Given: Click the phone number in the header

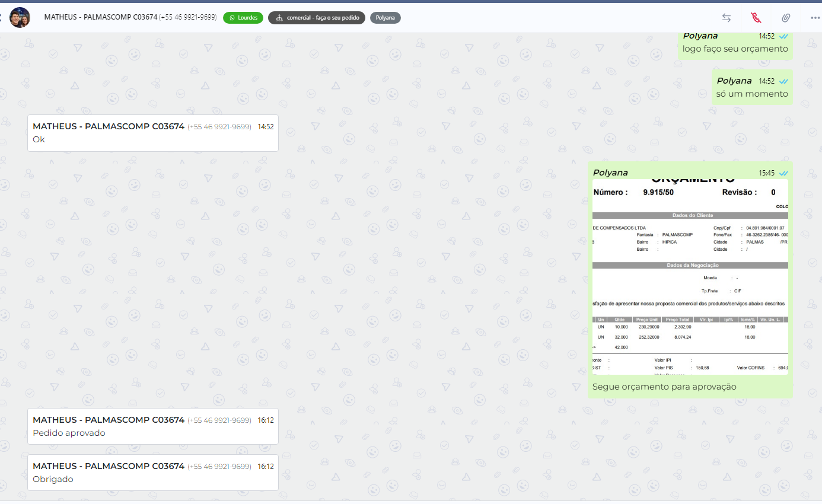Looking at the screenshot, I should tap(187, 18).
